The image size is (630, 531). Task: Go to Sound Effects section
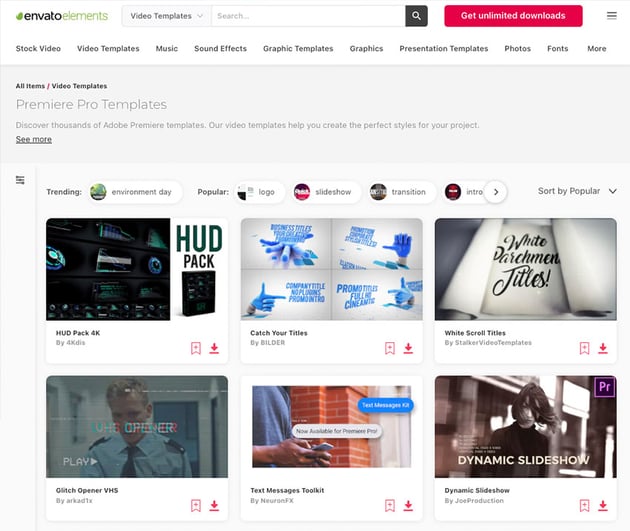tap(220, 49)
